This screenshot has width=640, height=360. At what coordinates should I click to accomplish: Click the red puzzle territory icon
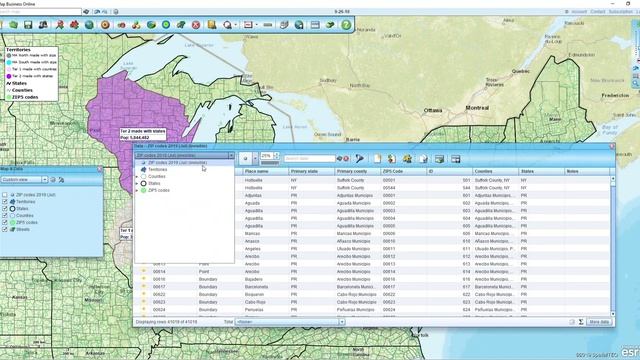74,25
